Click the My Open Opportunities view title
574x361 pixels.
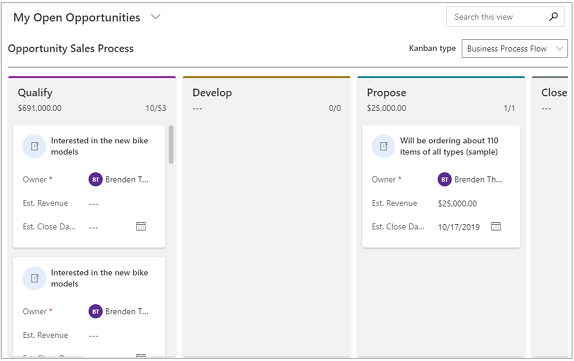77,17
